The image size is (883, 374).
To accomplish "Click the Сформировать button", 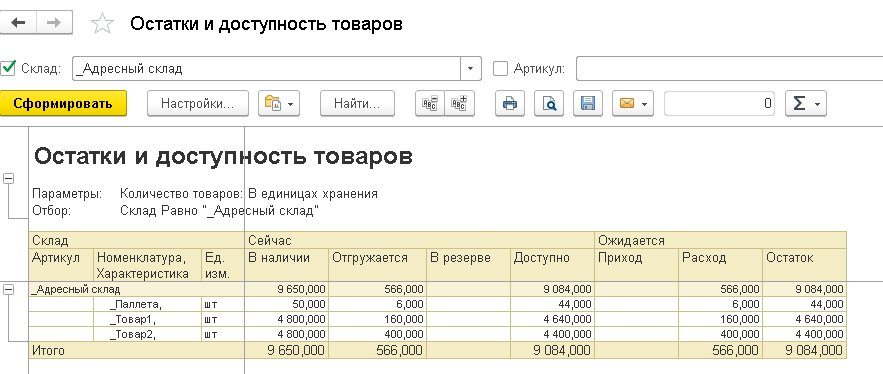I will point(63,104).
